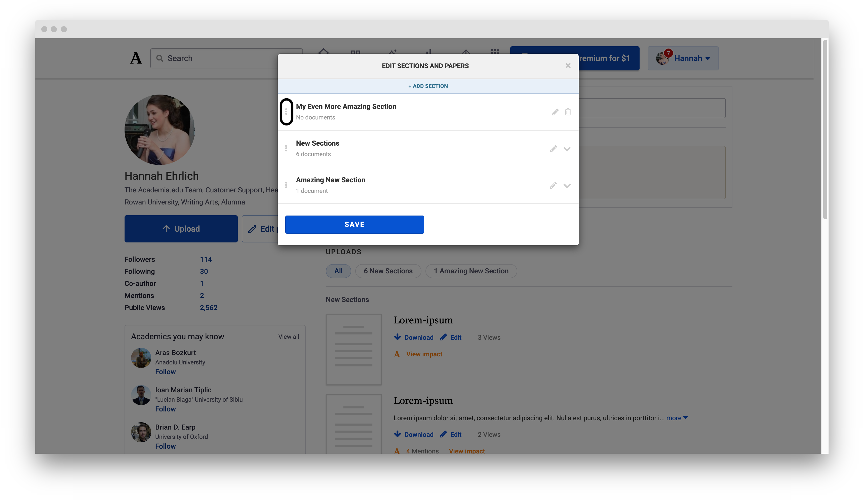Image resolution: width=864 pixels, height=504 pixels.
Task: Click the "1 document" label
Action: [x=312, y=191]
